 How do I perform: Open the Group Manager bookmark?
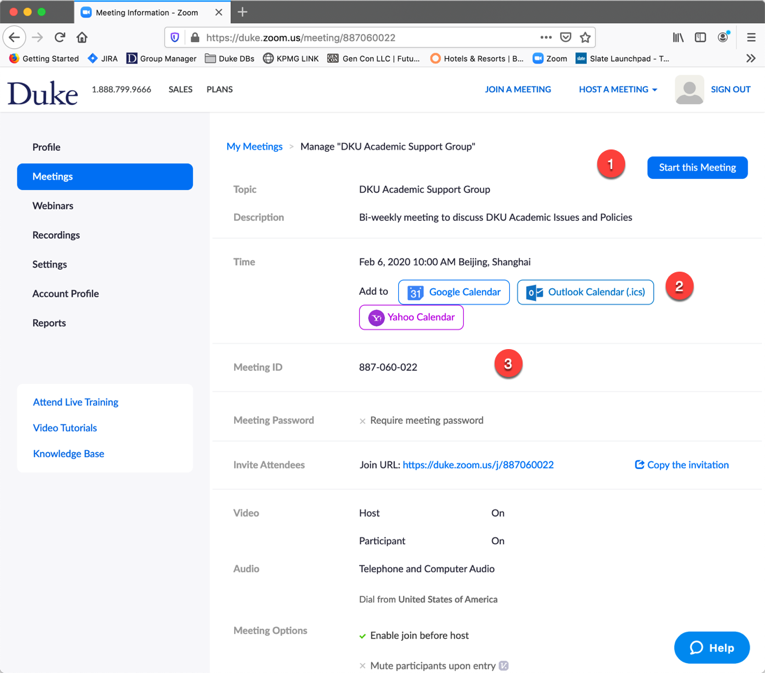[161, 59]
